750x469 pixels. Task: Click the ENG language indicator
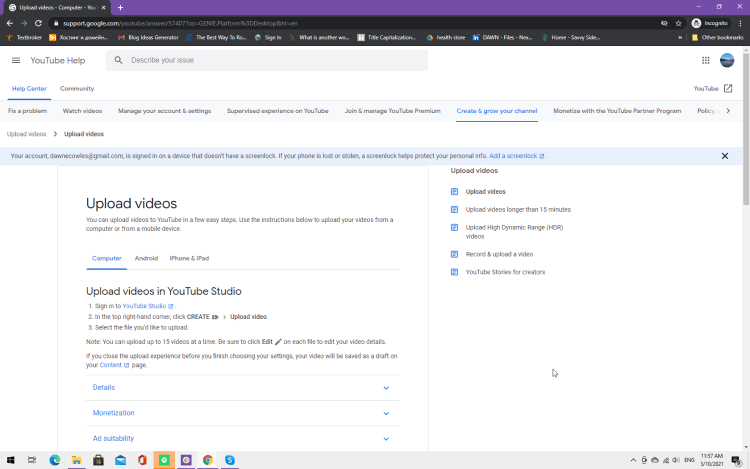click(x=689, y=460)
